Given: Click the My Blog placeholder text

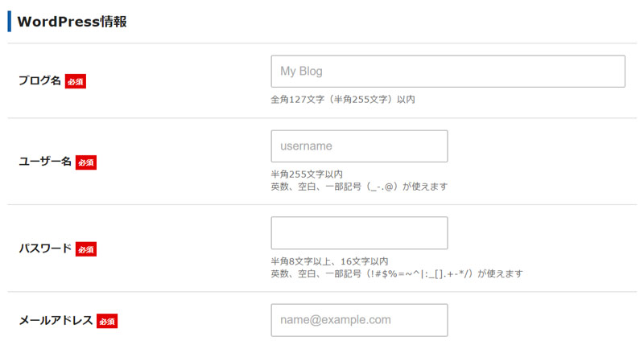Looking at the screenshot, I should pyautogui.click(x=301, y=72).
